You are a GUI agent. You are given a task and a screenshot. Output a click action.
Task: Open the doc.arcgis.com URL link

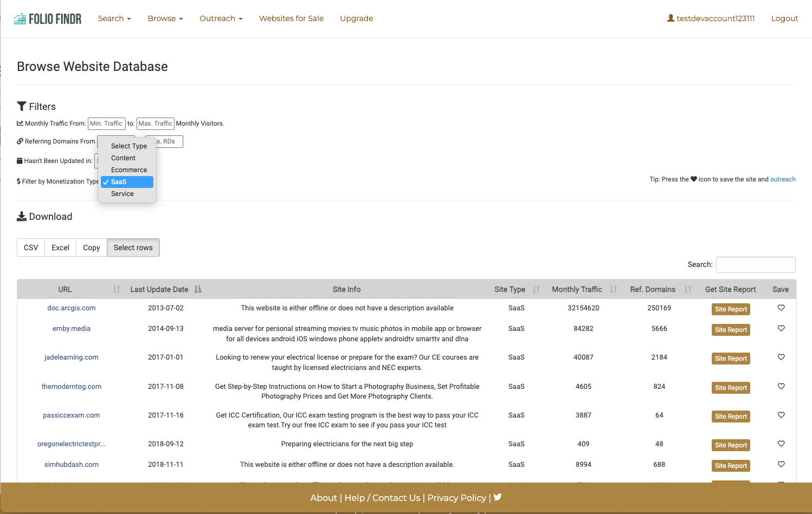[x=72, y=308]
